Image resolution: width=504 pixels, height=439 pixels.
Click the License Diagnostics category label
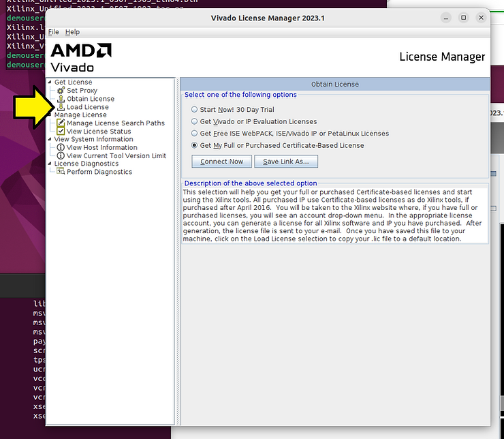tap(86, 164)
